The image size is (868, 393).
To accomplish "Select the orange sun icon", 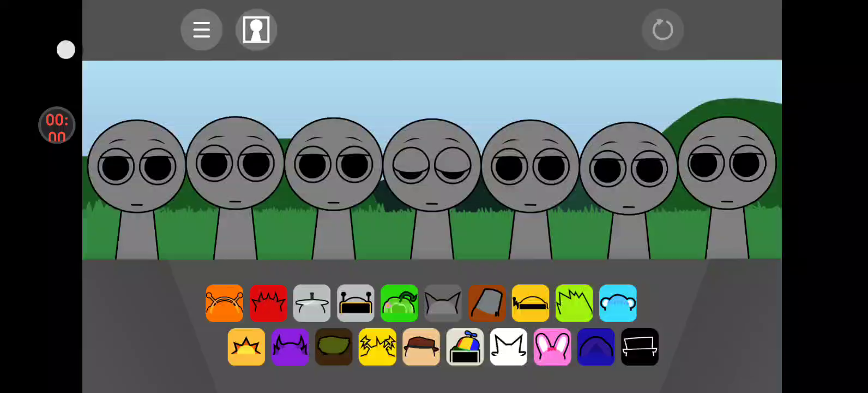I will click(246, 347).
